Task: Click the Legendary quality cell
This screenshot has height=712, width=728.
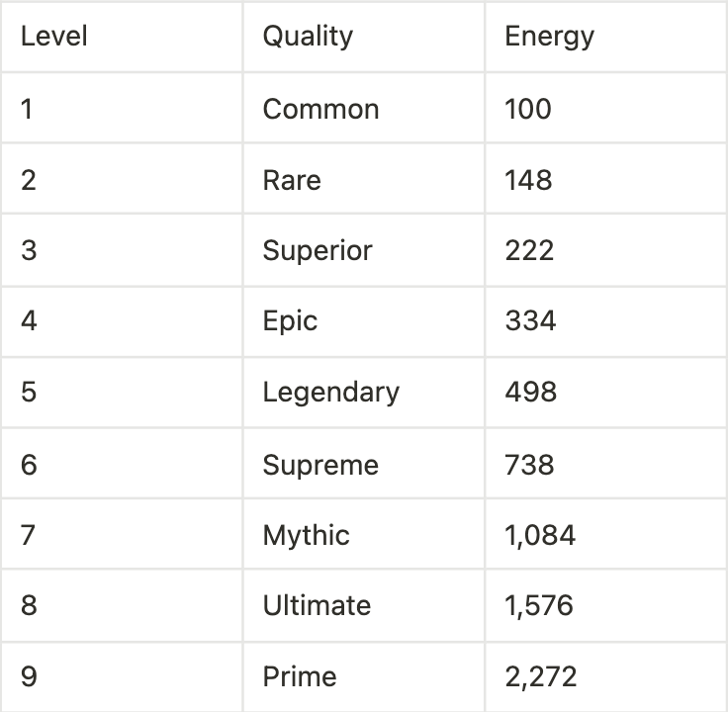Action: (330, 393)
